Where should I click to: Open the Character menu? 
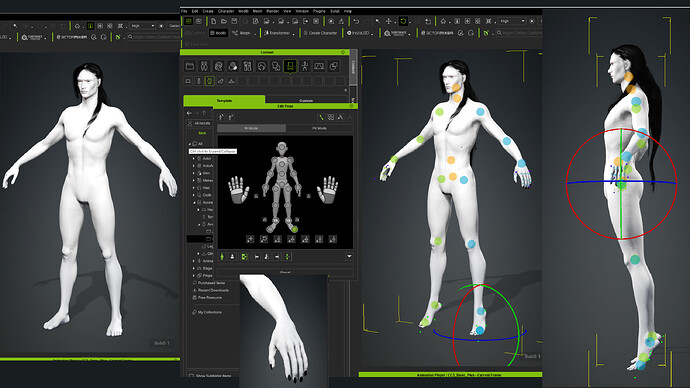(226, 11)
